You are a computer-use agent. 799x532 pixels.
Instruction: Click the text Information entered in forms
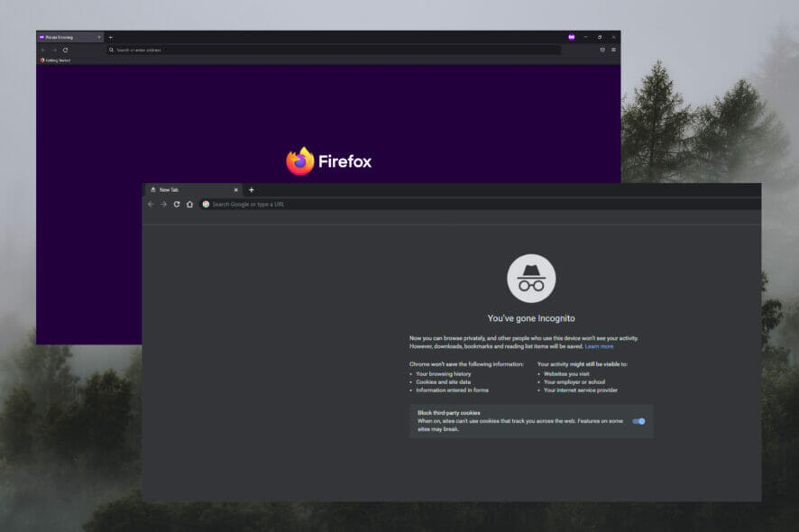pyautogui.click(x=452, y=390)
